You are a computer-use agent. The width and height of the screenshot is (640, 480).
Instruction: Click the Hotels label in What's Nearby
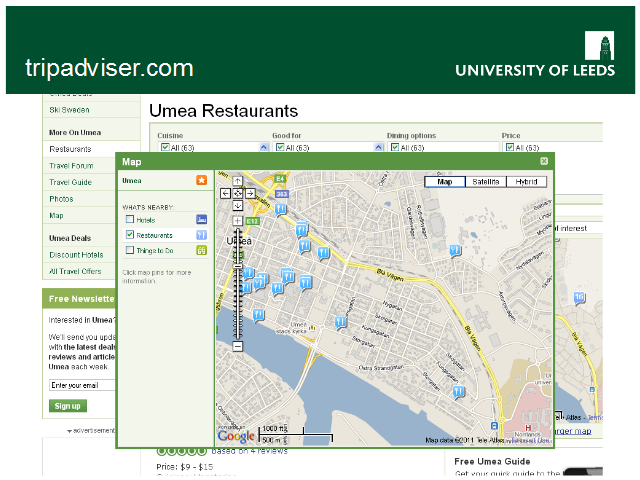[146, 220]
